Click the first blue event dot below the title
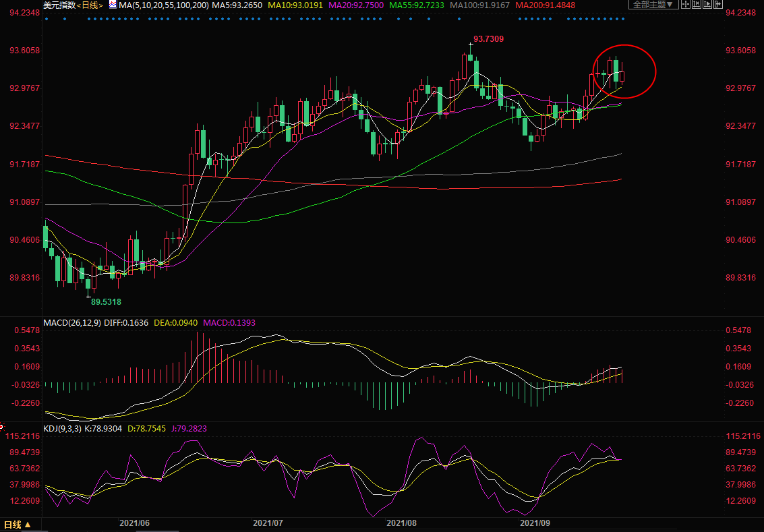Screen dimensions: 764x532 (46, 19)
